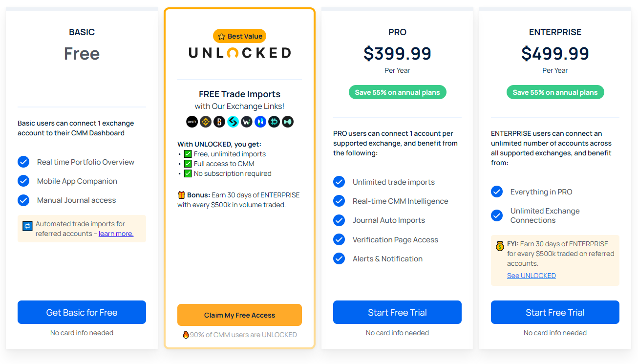Click the green check beside Full access to CMM
638x364 pixels.
click(x=188, y=164)
